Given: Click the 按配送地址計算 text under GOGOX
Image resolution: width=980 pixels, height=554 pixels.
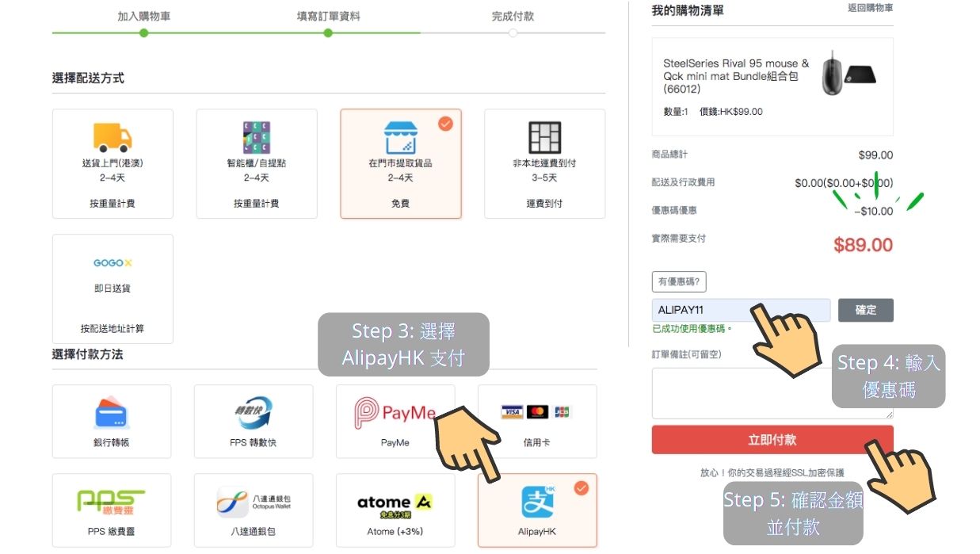Looking at the screenshot, I should point(112,328).
